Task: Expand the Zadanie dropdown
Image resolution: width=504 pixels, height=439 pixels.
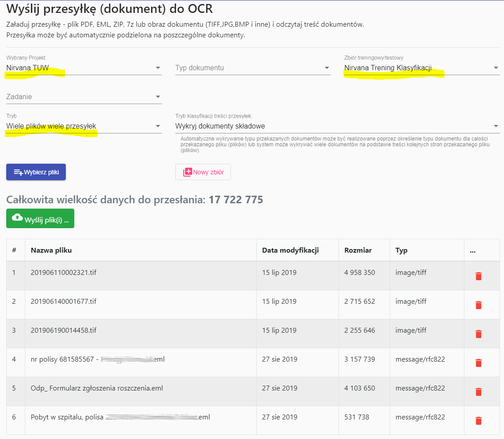Action: [157, 96]
